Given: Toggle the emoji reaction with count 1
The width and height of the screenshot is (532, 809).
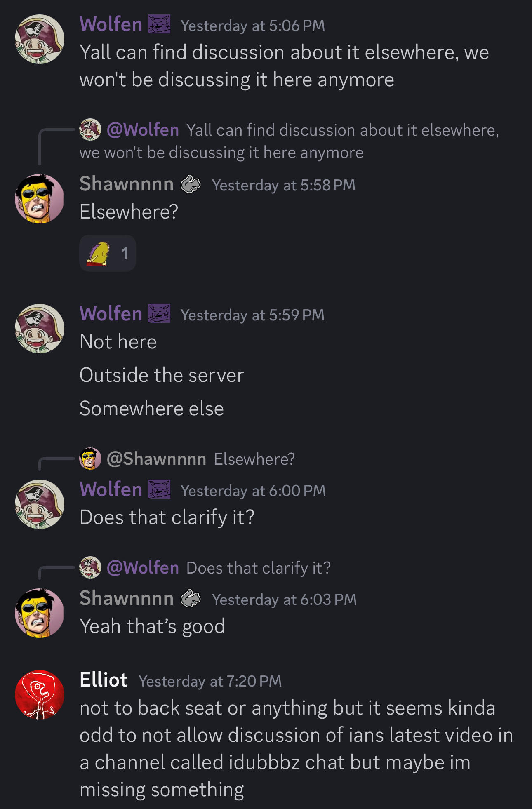Looking at the screenshot, I should point(108,253).
